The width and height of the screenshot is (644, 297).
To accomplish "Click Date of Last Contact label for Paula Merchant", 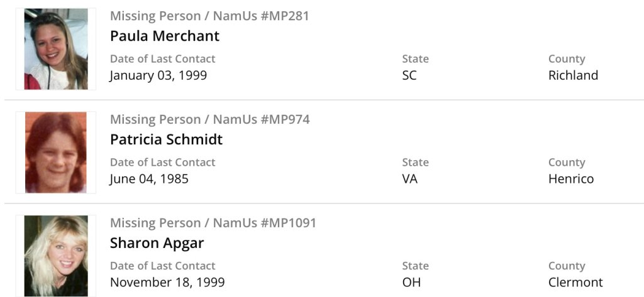I will (162, 59).
